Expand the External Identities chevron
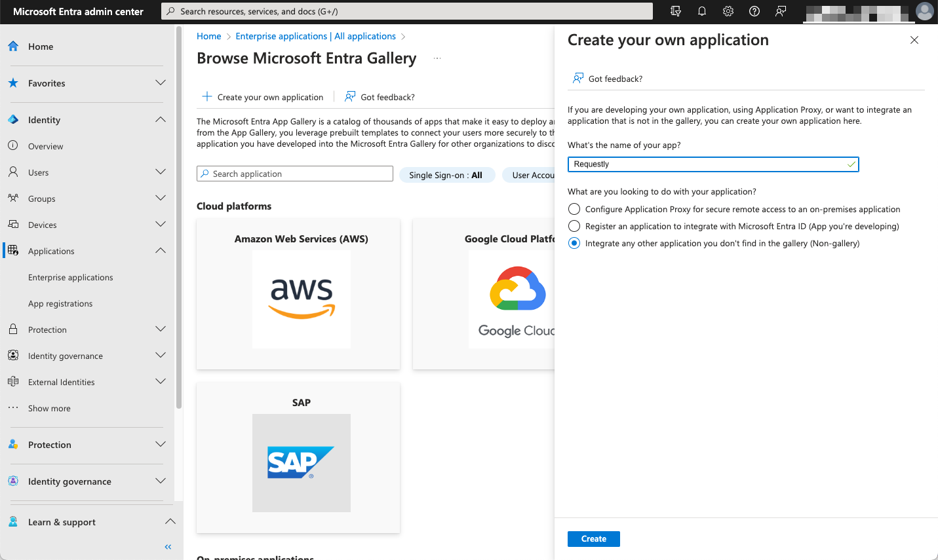938x560 pixels. click(x=161, y=381)
